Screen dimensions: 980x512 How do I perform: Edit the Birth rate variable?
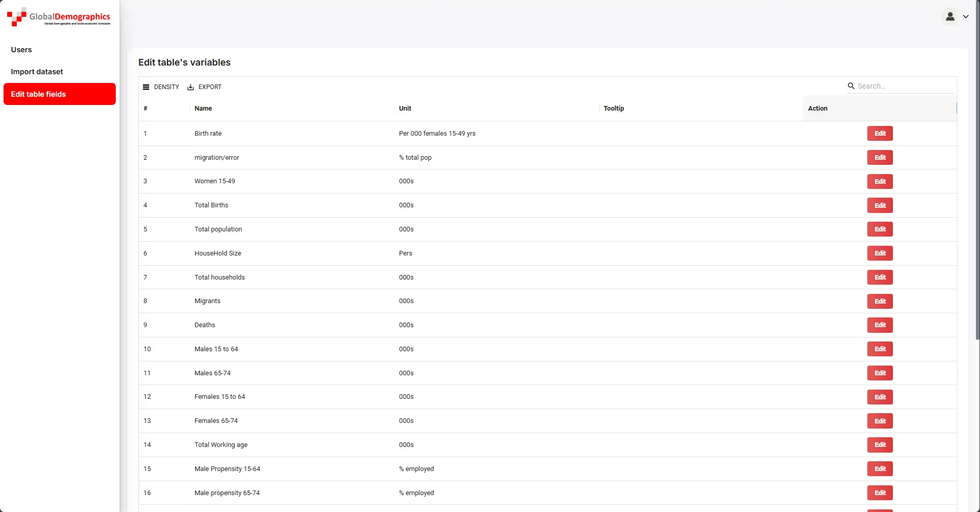[880, 134]
